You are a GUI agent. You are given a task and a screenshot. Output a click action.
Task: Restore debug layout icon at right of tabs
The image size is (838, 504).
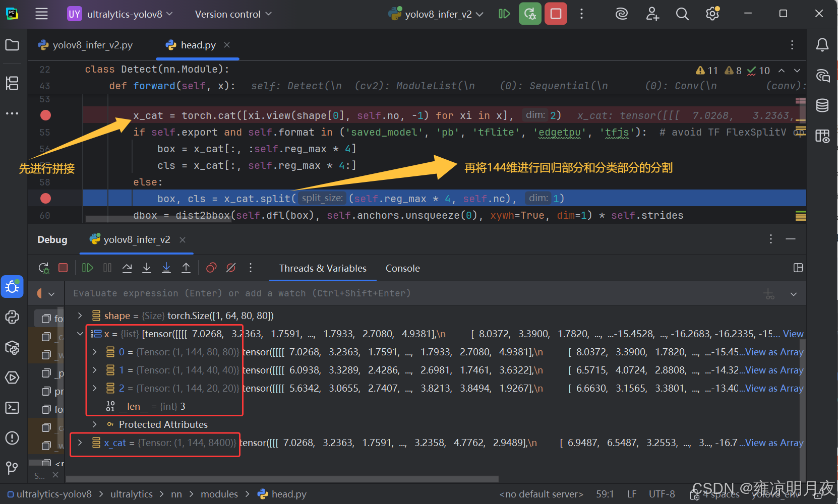(x=798, y=268)
